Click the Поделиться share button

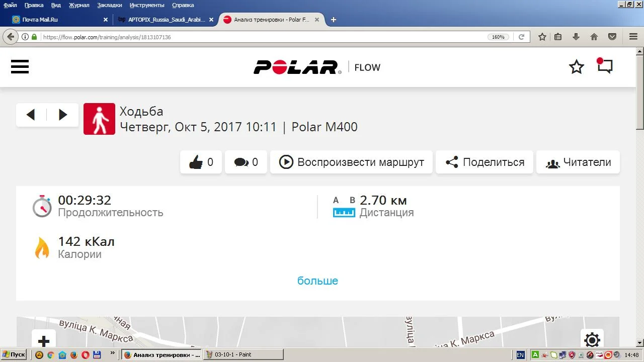[485, 162]
